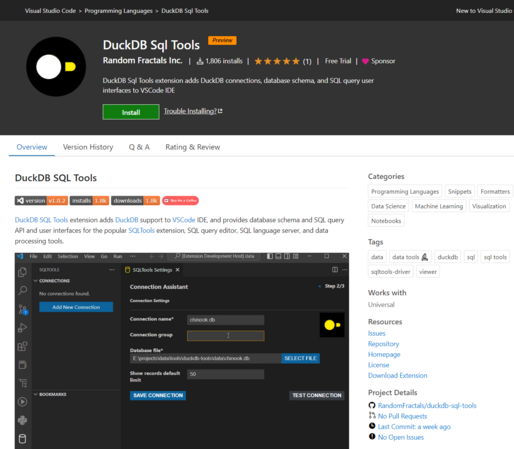514x449 pixels.
Task: Open the Trouble Installing? link
Action: click(x=193, y=111)
